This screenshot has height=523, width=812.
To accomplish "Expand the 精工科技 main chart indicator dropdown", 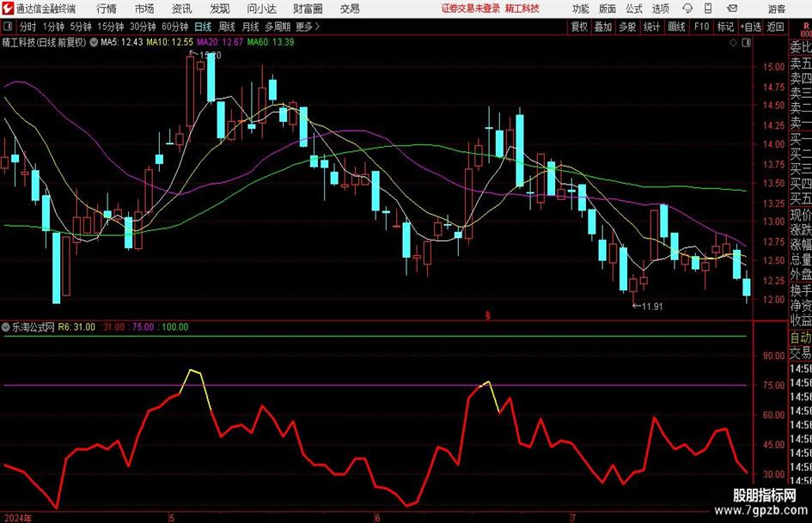I will tap(93, 42).
